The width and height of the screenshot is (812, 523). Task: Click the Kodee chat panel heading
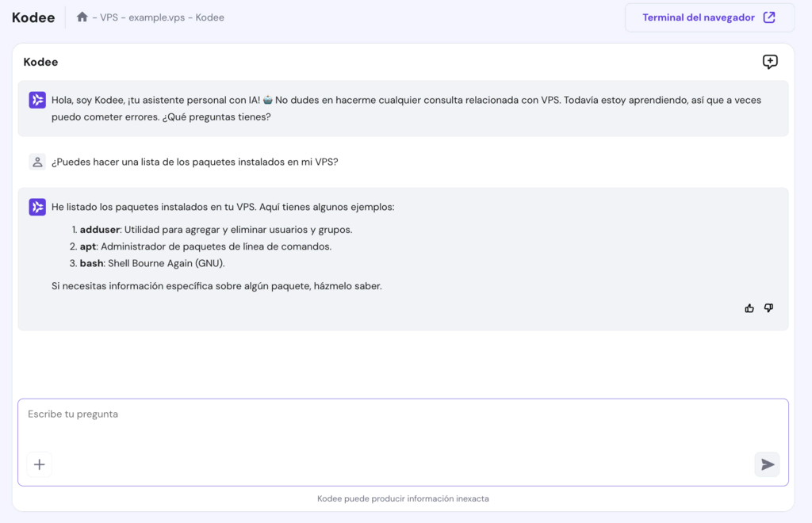coord(40,62)
